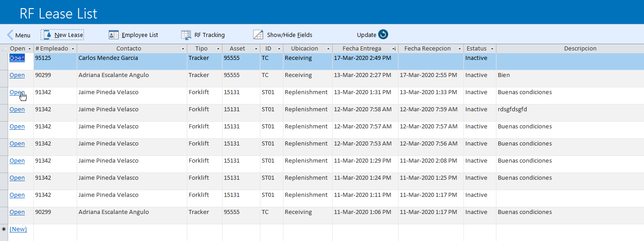Open the Fecha Entrega sort dropdown arrow
644x241 pixels.
tap(394, 49)
